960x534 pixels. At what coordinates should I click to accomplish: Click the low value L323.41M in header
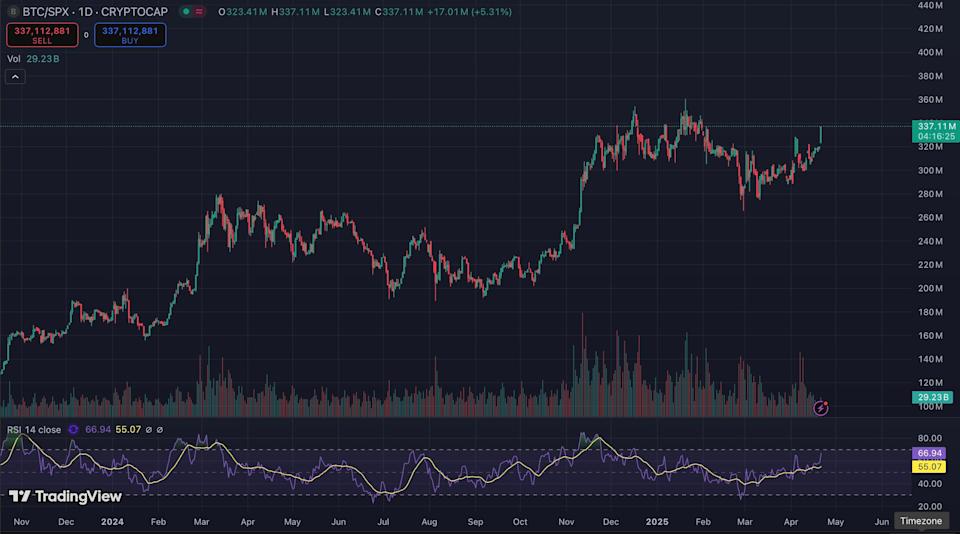(x=347, y=12)
